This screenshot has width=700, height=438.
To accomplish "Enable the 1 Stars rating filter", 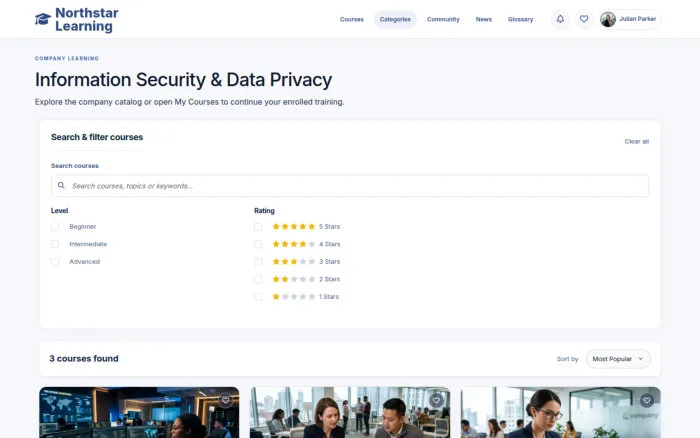I will tap(258, 296).
